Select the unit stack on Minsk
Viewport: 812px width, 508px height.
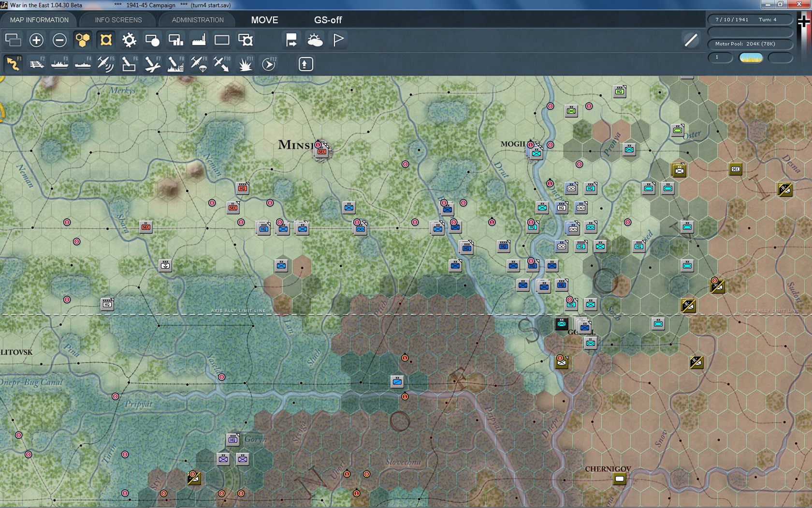point(322,151)
